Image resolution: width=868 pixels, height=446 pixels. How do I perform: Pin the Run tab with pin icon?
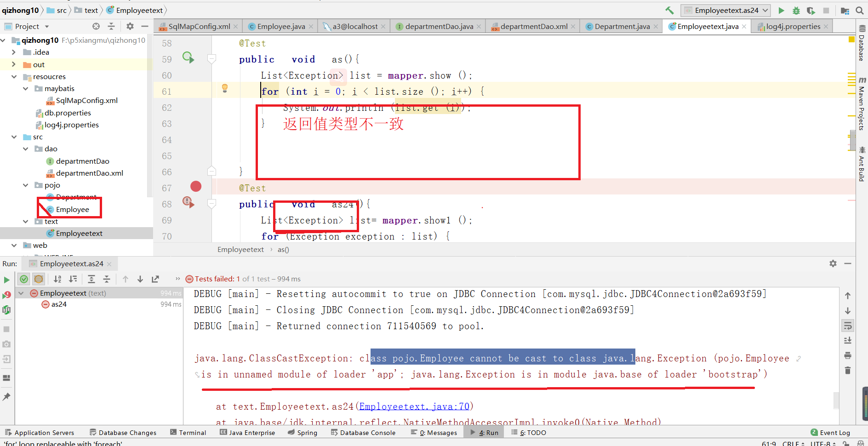click(x=6, y=396)
